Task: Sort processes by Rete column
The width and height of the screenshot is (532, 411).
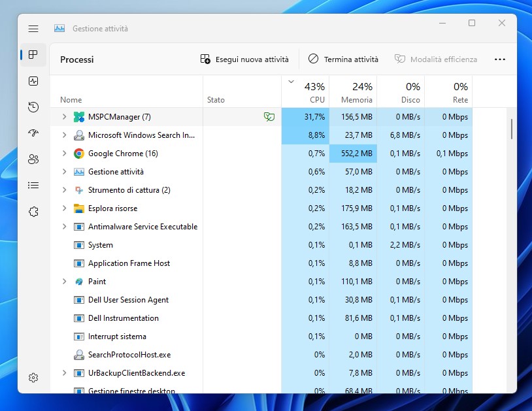Action: (x=448, y=91)
